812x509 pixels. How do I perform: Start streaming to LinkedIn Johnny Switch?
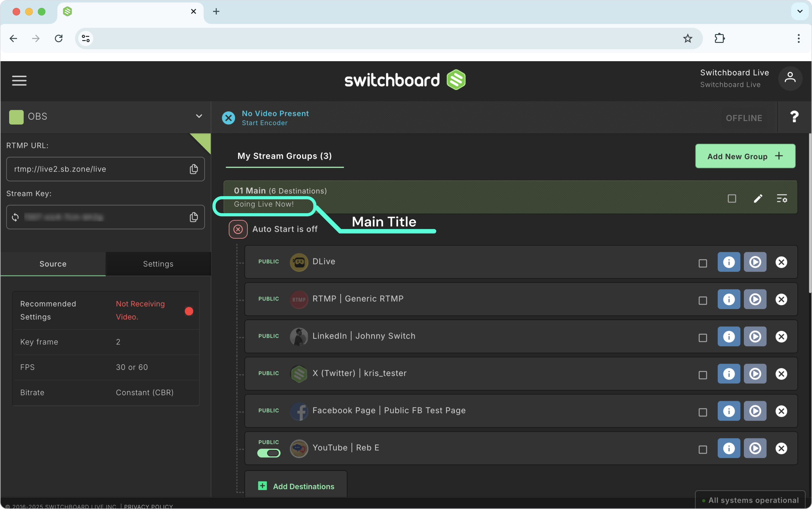click(x=755, y=336)
